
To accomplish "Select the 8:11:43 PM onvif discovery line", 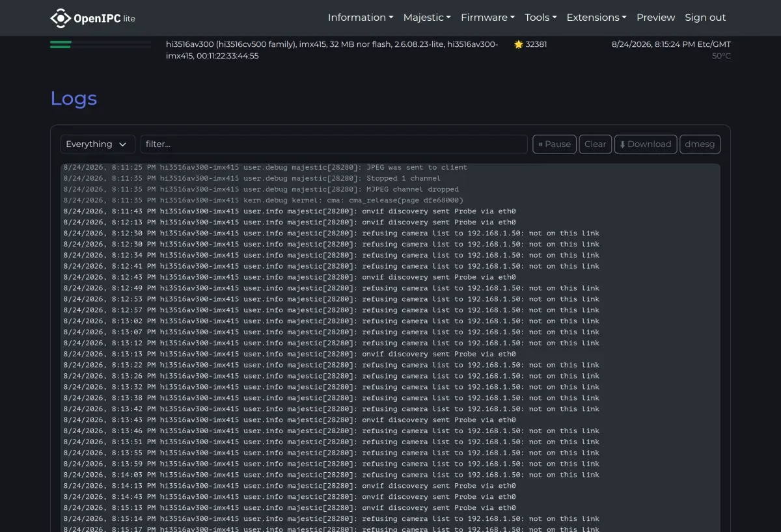I will [x=290, y=211].
